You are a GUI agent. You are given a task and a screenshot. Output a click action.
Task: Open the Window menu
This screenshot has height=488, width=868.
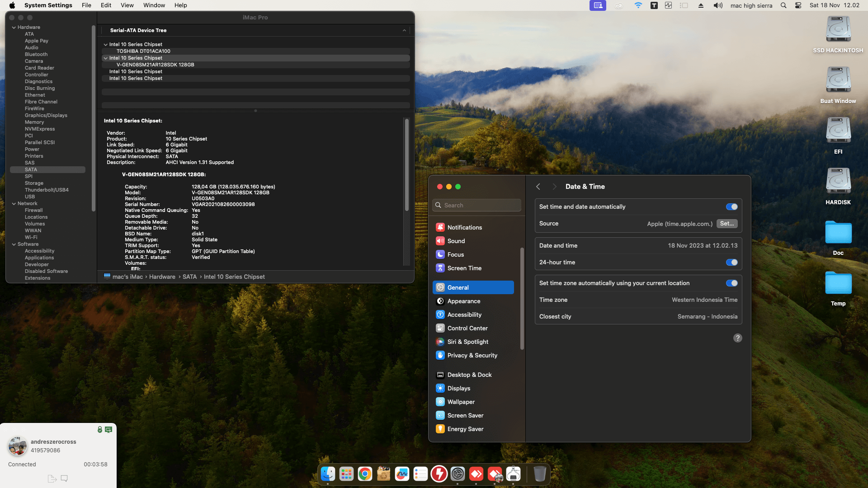coord(154,5)
